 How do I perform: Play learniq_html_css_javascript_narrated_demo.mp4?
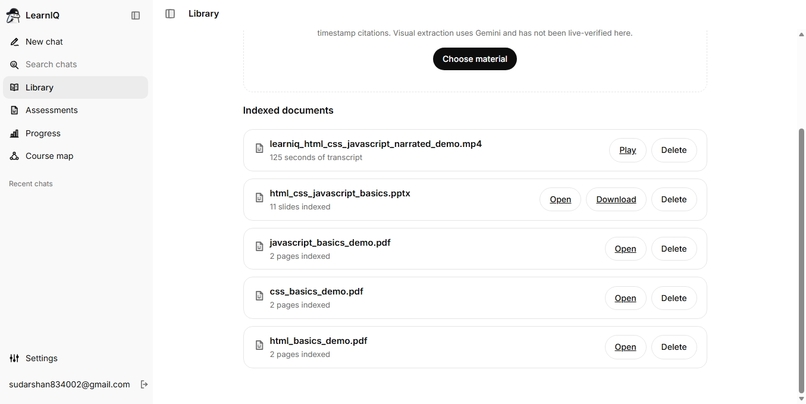tap(628, 150)
